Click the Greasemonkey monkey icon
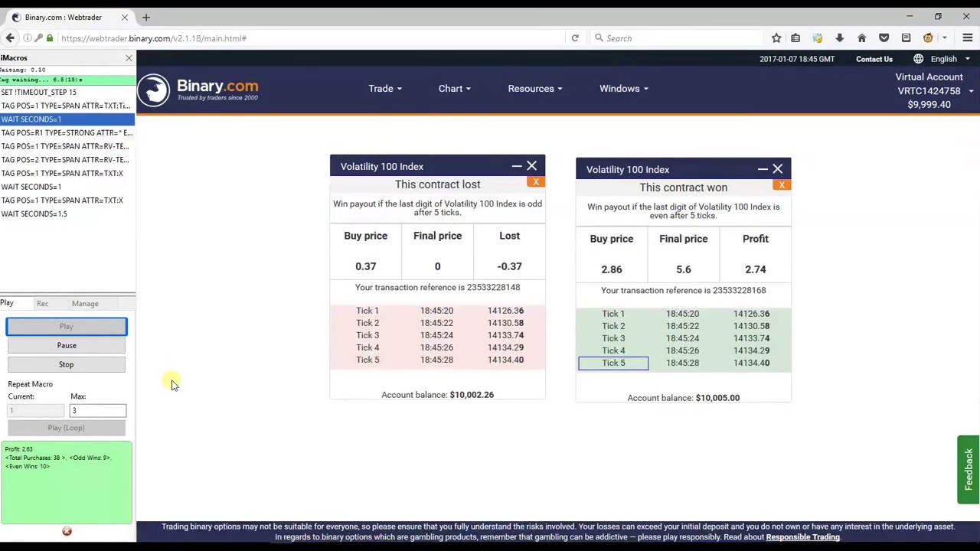 928,38
